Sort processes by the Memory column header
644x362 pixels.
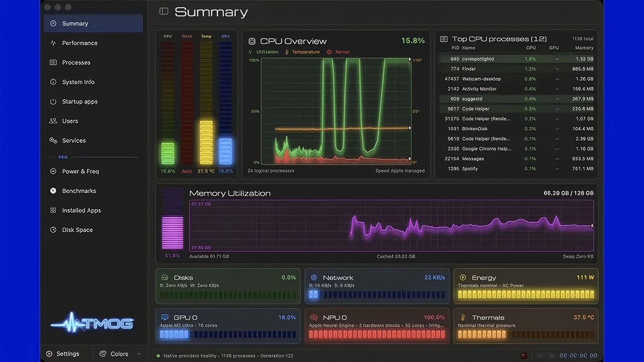pyautogui.click(x=584, y=48)
